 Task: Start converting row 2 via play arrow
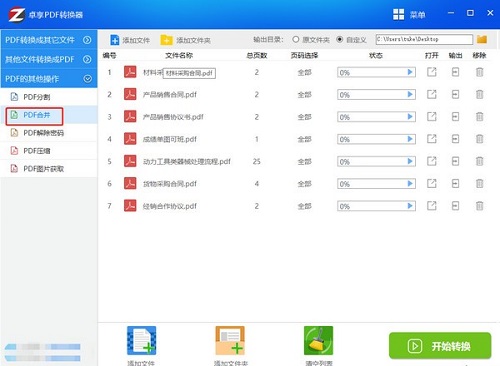[410, 94]
